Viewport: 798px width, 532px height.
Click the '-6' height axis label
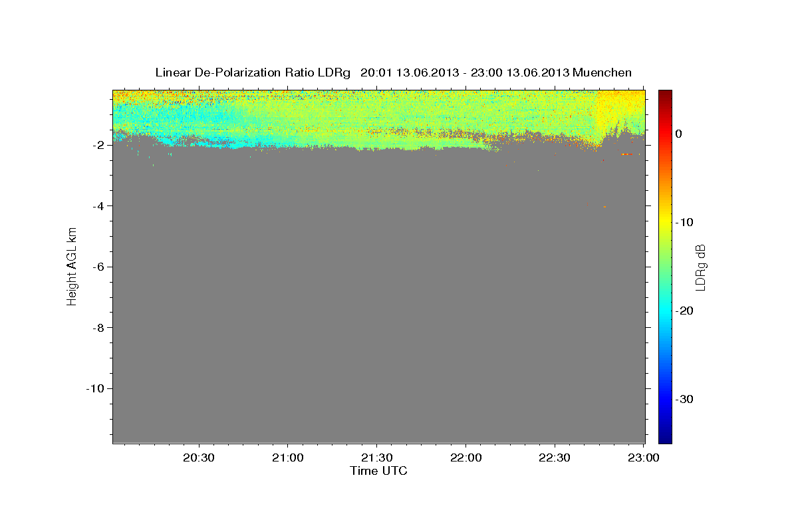pos(98,267)
